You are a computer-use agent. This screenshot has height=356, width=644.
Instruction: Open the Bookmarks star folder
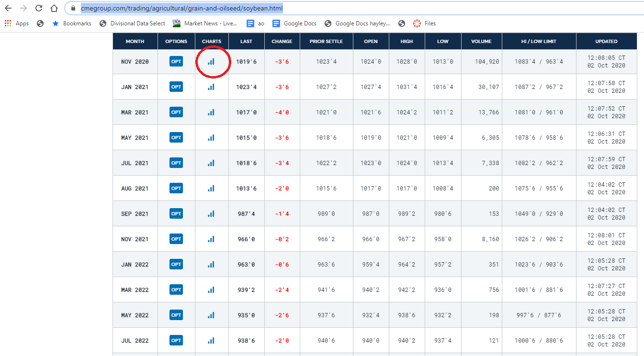coord(71,23)
